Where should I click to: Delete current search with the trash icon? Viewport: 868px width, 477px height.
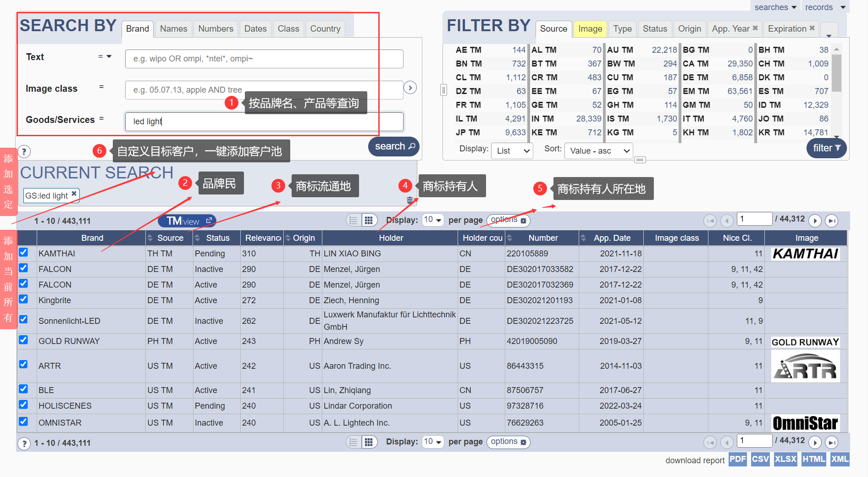point(409,200)
